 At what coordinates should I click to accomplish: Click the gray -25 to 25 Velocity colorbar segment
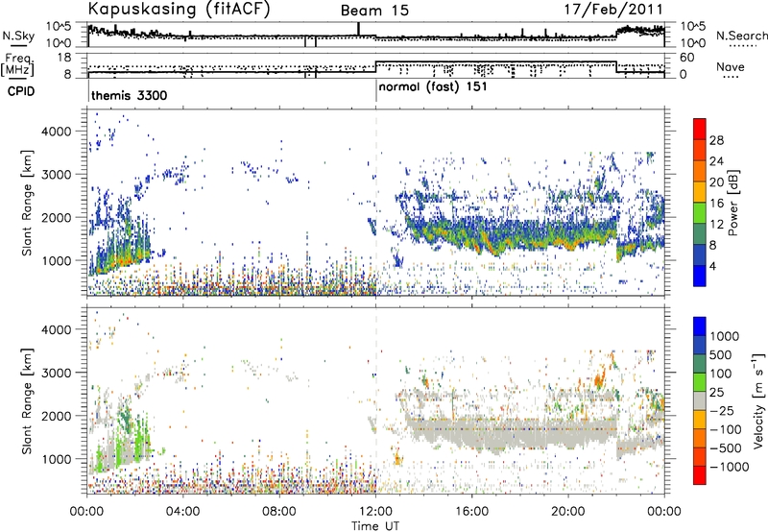700,400
